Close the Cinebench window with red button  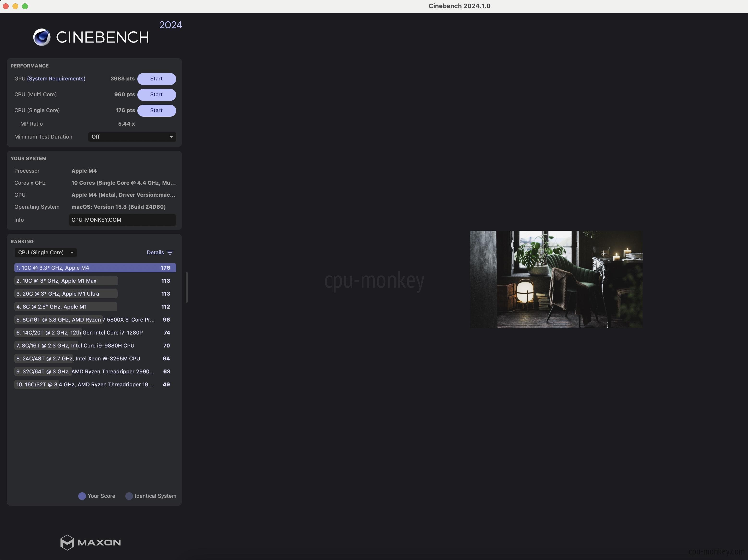point(6,6)
